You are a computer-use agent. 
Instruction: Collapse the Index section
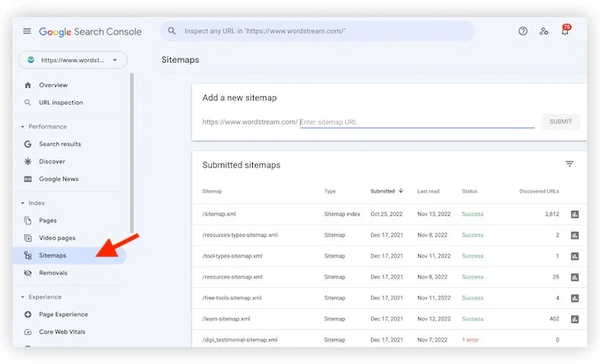[x=23, y=203]
